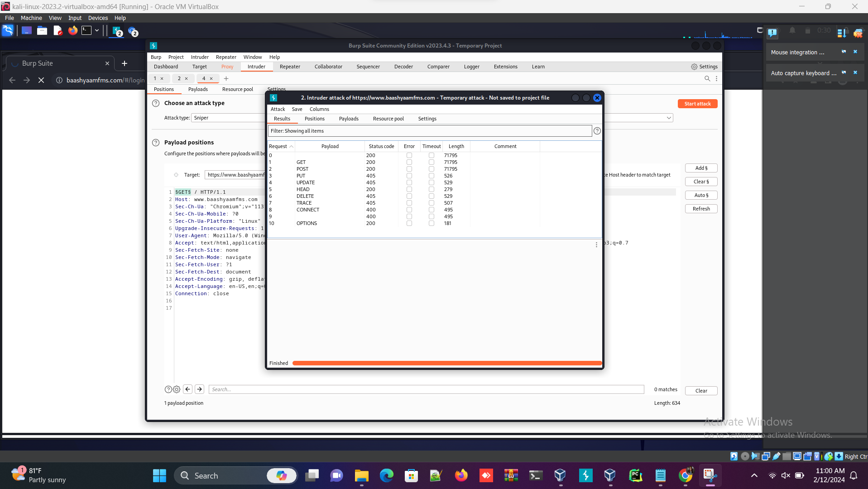The width and height of the screenshot is (868, 489).
Task: Add a new Intruder tab with plus
Action: click(226, 78)
